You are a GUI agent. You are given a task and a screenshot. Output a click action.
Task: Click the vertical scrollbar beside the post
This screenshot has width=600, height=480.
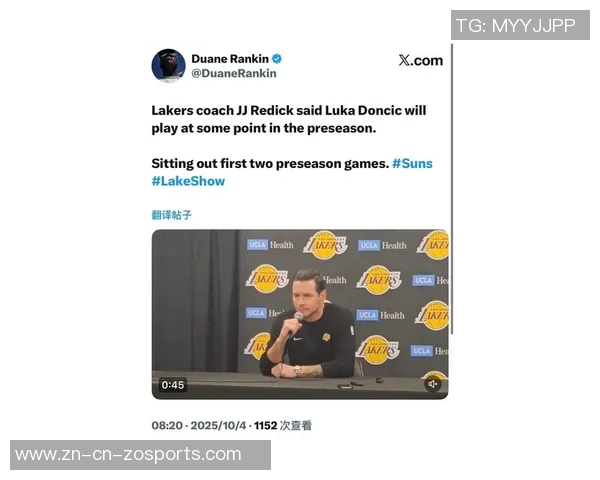(x=452, y=189)
